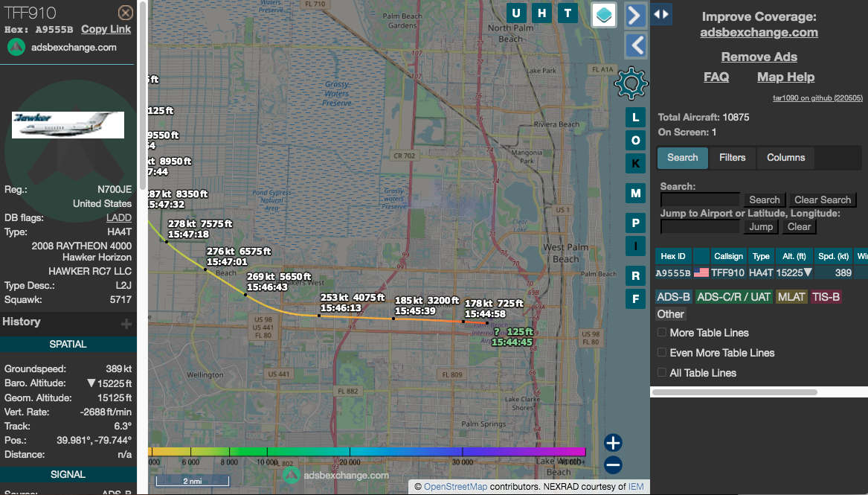Click the U map button
This screenshot has width=868, height=495.
516,13
